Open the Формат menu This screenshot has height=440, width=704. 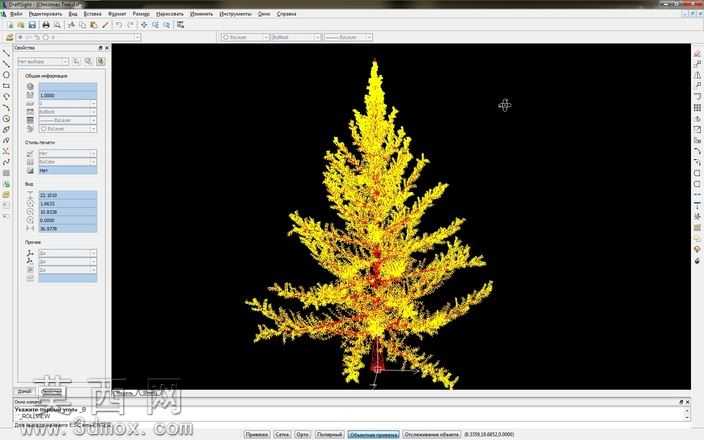(x=117, y=14)
